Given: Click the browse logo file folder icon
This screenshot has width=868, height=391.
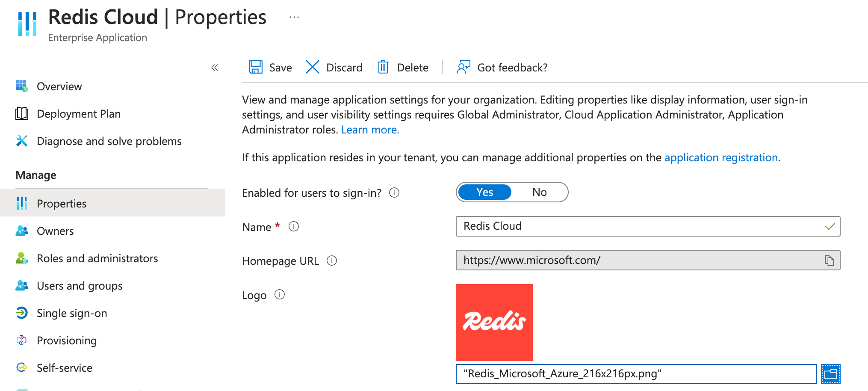Looking at the screenshot, I should tap(830, 374).
